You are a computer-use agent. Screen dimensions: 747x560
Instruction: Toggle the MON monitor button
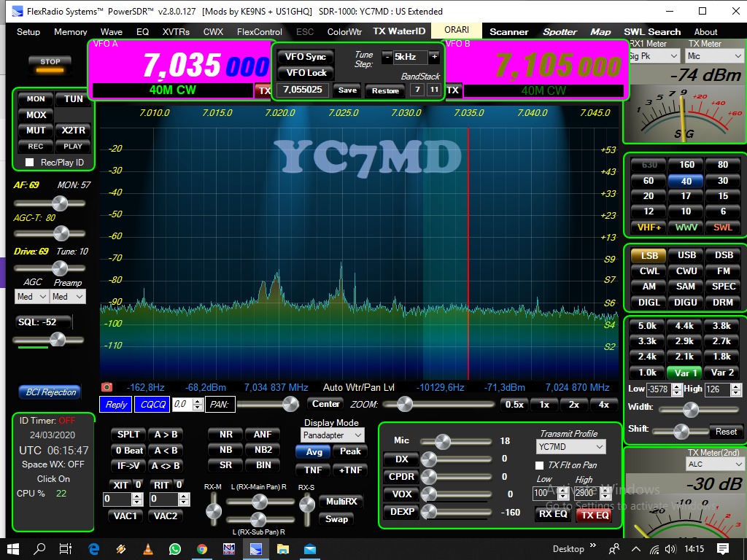pos(36,99)
